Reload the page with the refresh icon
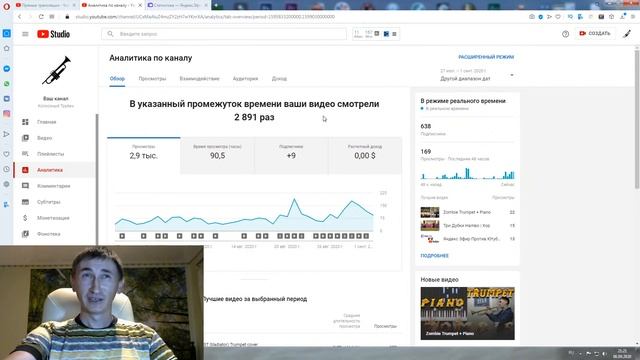This screenshot has height=360, width=640. point(41,17)
